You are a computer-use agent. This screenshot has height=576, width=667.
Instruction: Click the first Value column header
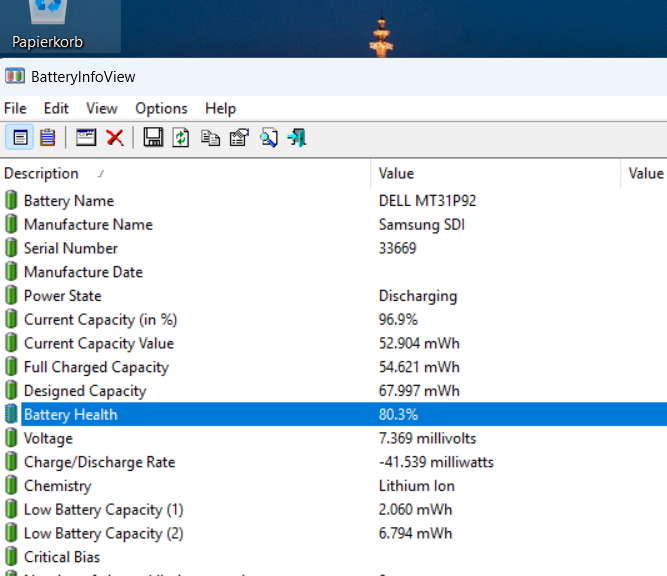pyautogui.click(x=496, y=174)
